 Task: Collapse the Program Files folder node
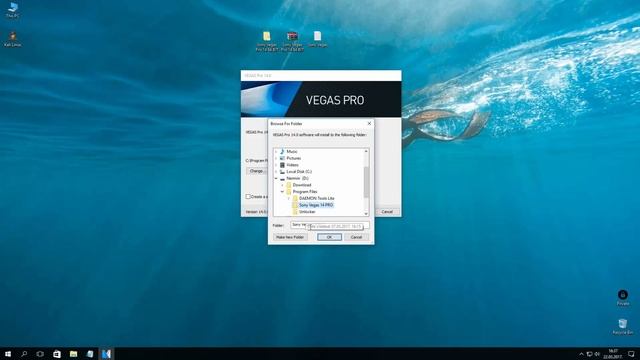click(x=282, y=192)
